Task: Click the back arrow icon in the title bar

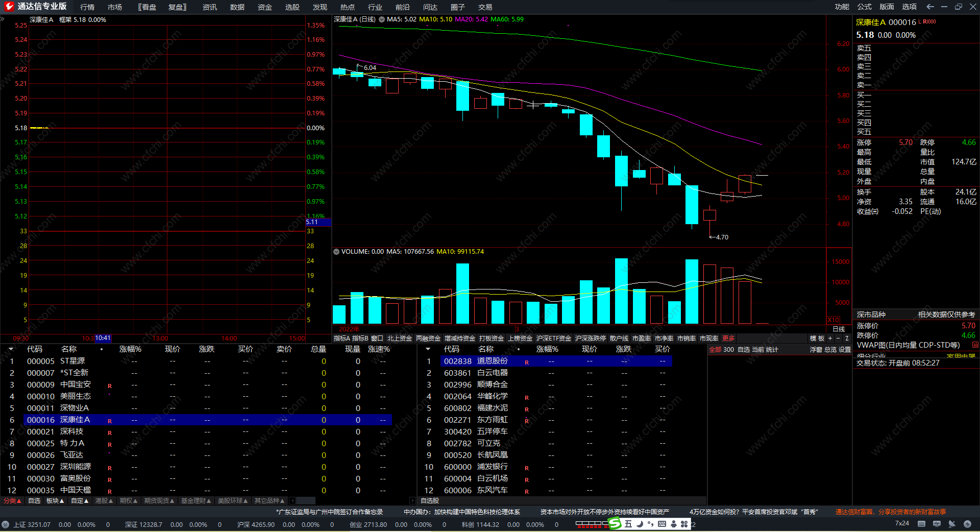Action: coord(930,7)
